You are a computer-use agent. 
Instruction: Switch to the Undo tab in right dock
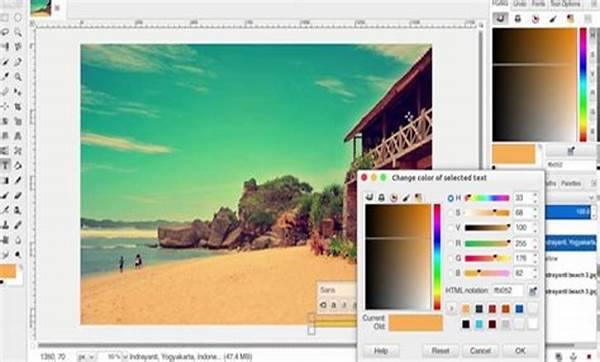(x=519, y=4)
